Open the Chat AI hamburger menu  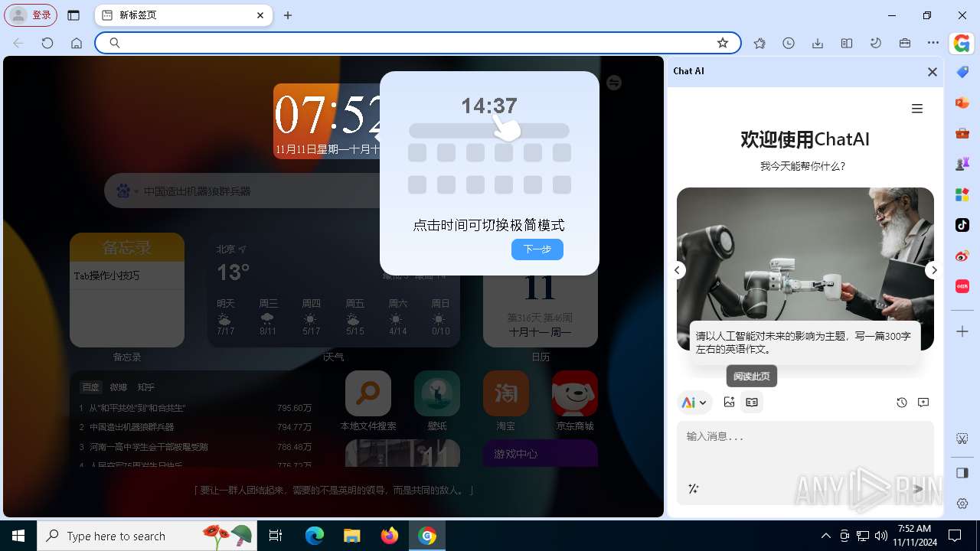(x=917, y=109)
